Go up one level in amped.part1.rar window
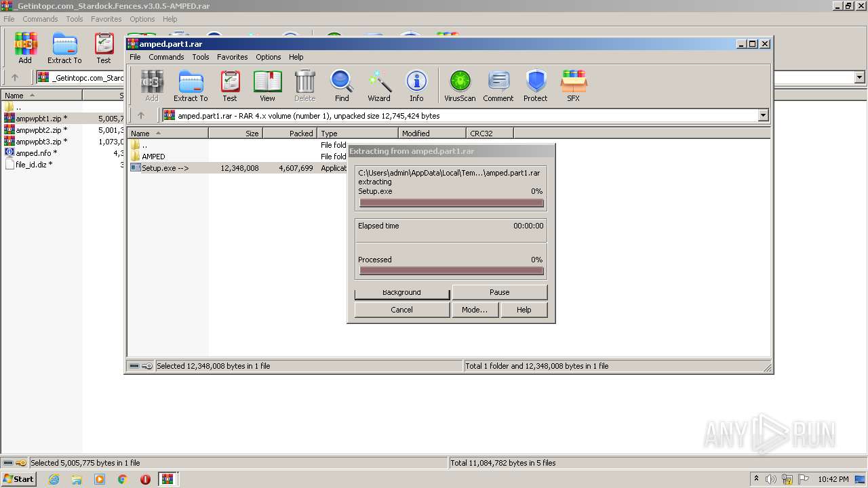Viewport: 868px width, 488px height. coord(141,115)
